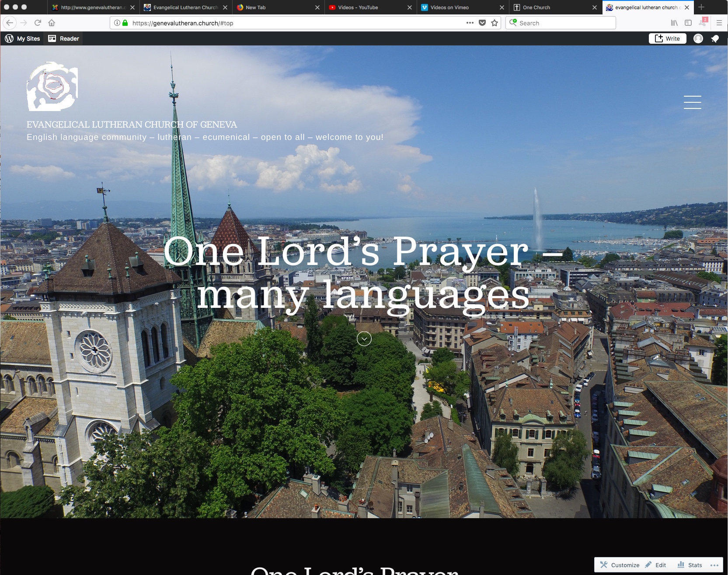Go to the browser home page
Viewport: 728px width, 575px height.
(x=52, y=23)
